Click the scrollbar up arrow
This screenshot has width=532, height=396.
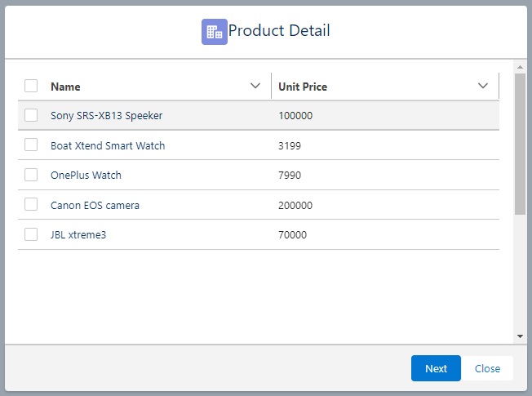coord(520,67)
